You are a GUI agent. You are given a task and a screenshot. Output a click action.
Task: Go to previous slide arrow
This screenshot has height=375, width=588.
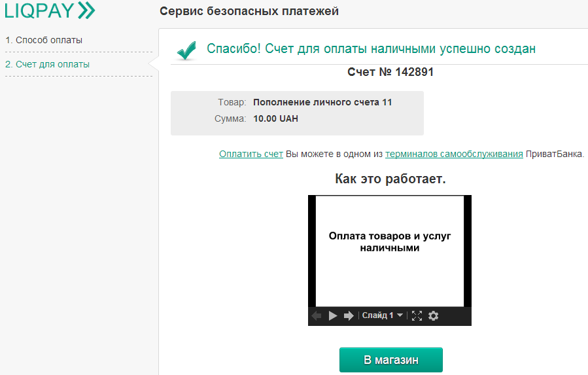click(317, 315)
